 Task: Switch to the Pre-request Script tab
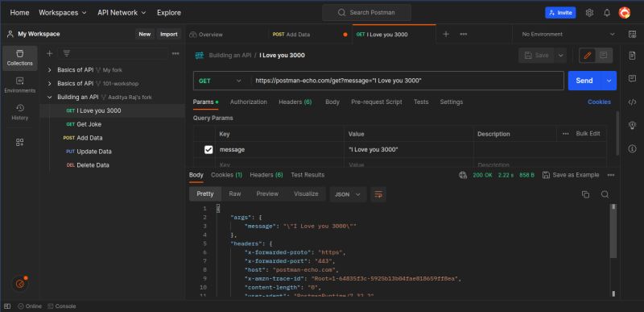(377, 102)
